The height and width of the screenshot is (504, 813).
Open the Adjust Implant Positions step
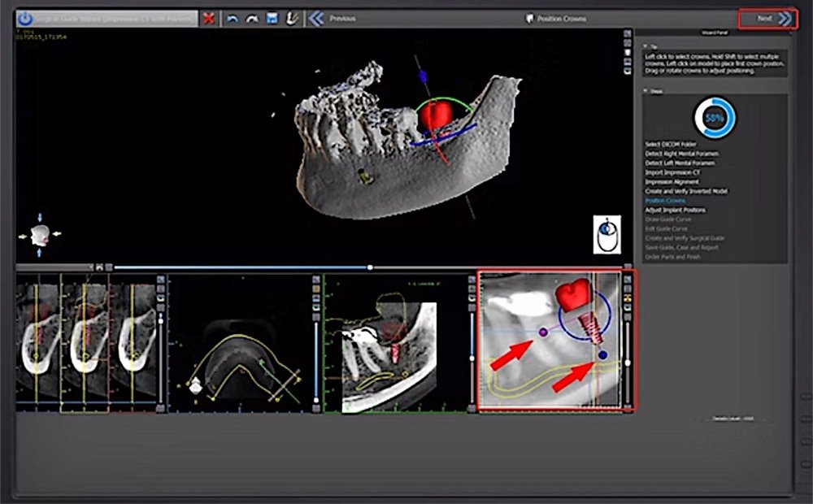coord(675,210)
